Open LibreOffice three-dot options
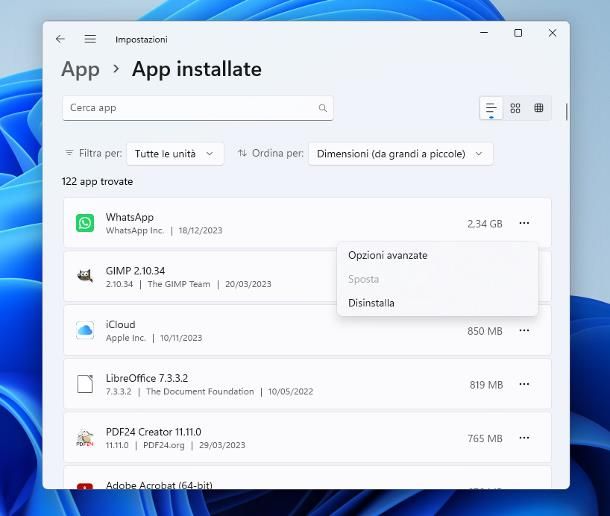Screen dimensions: 610x516 pos(524,384)
